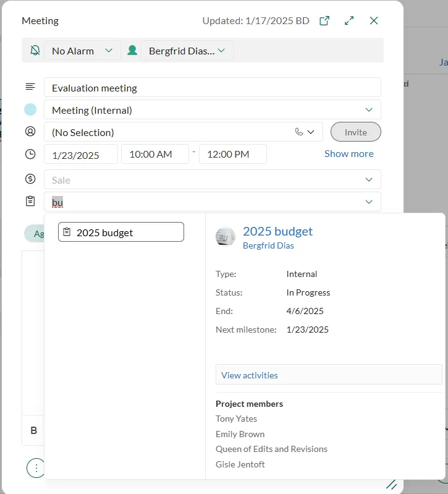
Task: Click the green owner person icon
Action: (132, 51)
